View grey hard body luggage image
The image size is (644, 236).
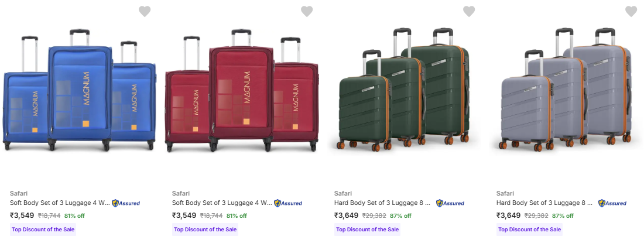click(566, 91)
